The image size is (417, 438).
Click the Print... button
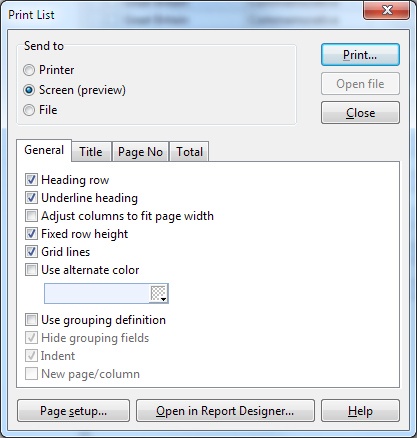(x=360, y=55)
